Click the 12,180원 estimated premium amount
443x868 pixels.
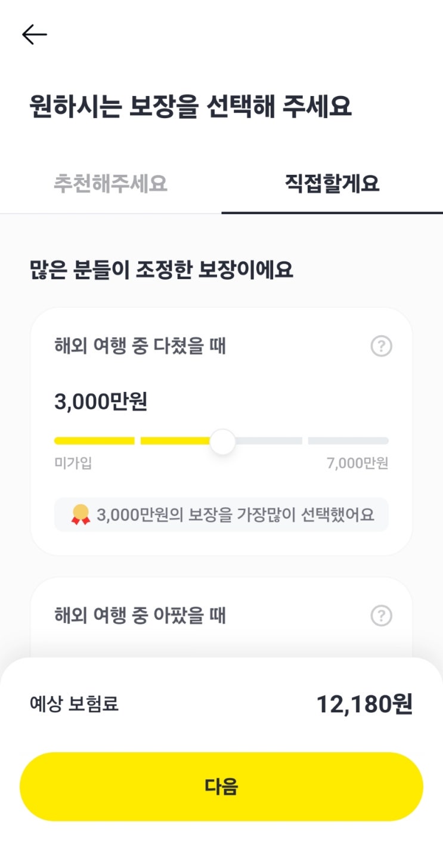[x=364, y=705]
